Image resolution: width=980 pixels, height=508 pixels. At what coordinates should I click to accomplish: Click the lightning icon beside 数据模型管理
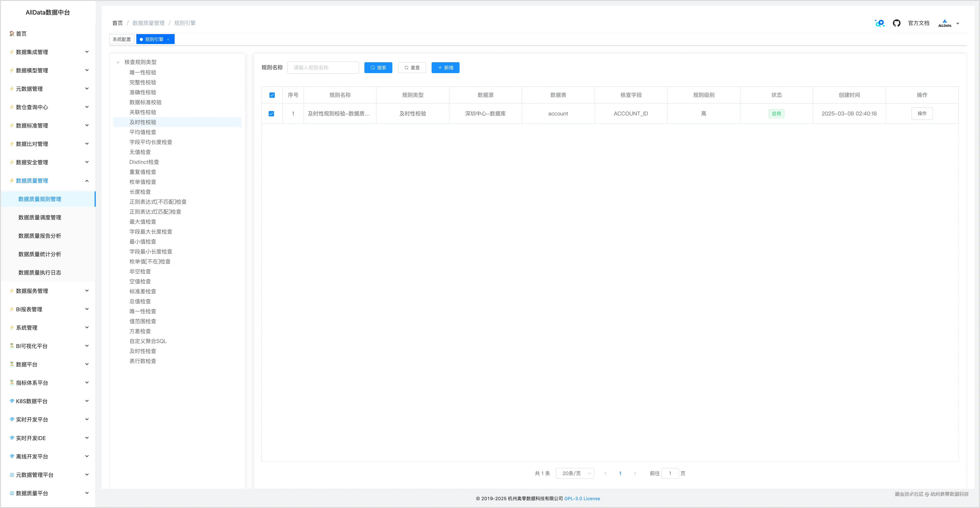click(x=12, y=70)
